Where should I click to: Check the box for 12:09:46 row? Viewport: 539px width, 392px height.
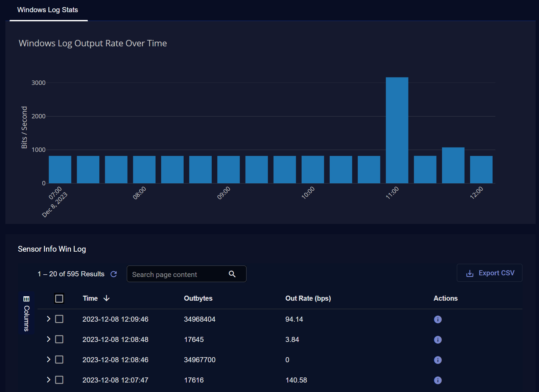click(59, 319)
